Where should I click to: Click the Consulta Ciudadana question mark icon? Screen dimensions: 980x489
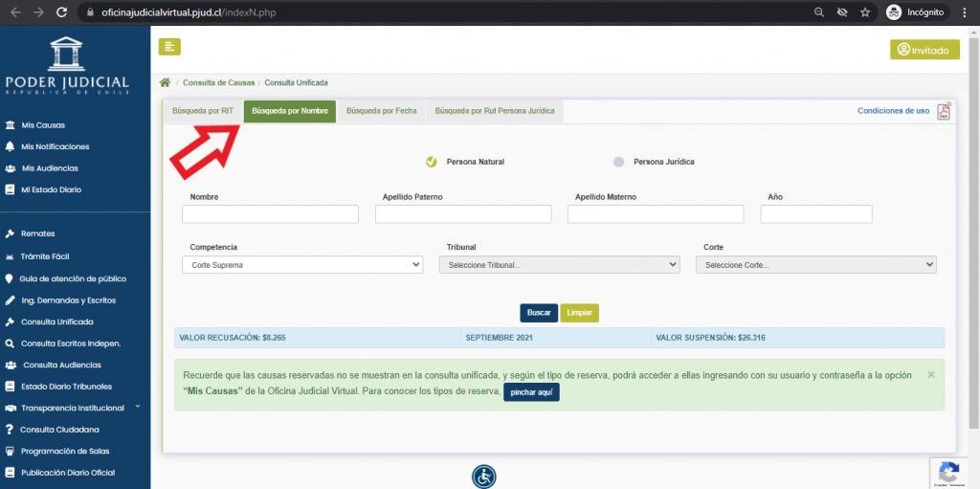[10, 430]
